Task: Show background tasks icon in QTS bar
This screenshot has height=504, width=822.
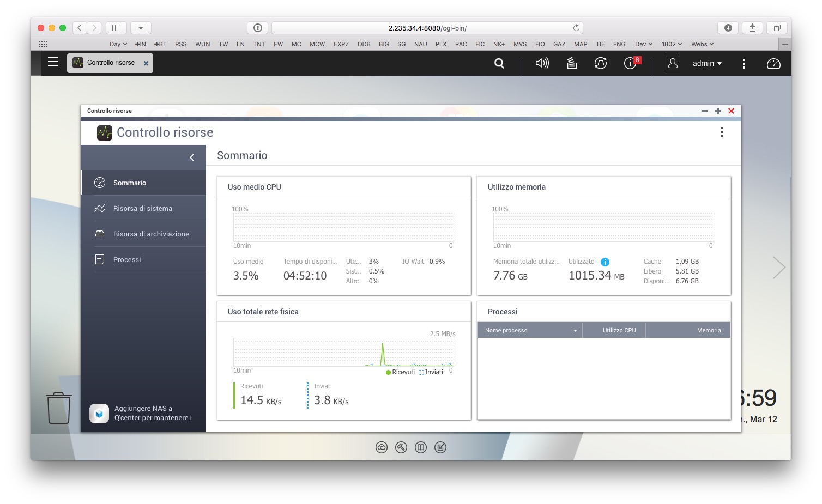Action: (572, 63)
